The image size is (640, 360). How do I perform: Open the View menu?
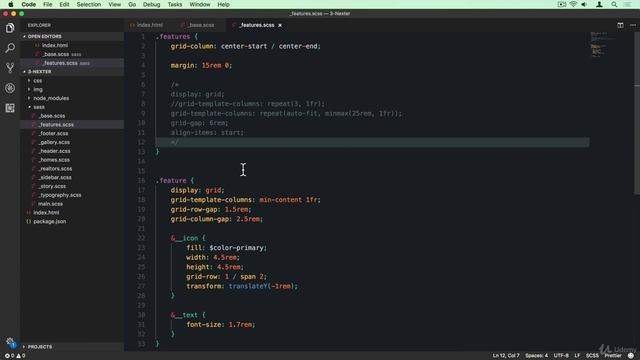click(x=115, y=4)
